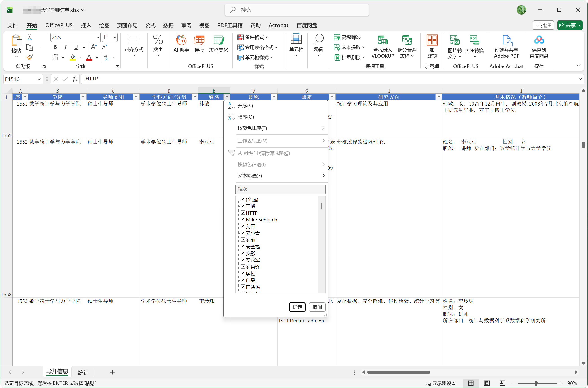Image resolution: width=588 pixels, height=388 pixels.
Task: Switch to Page Break Preview in status bar
Action: coord(502,383)
